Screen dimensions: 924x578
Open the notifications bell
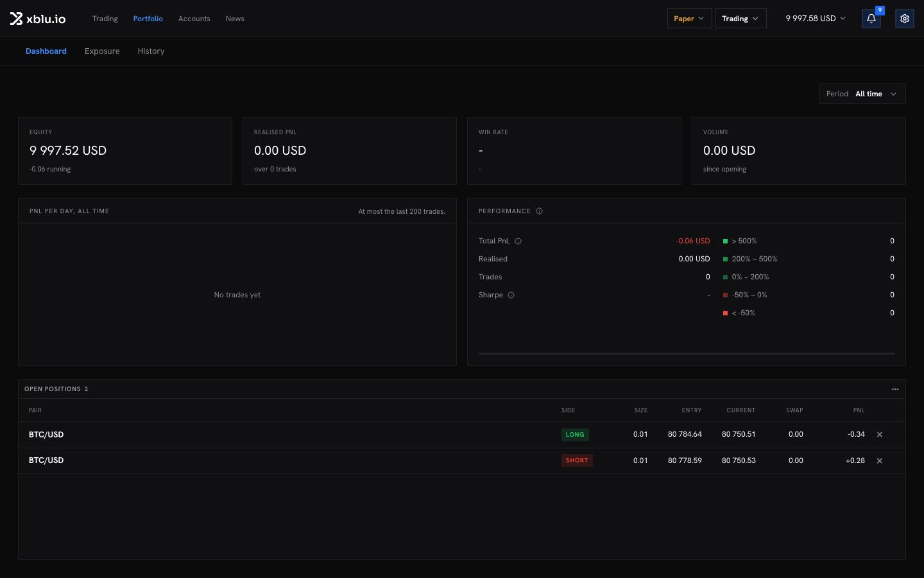click(x=871, y=19)
